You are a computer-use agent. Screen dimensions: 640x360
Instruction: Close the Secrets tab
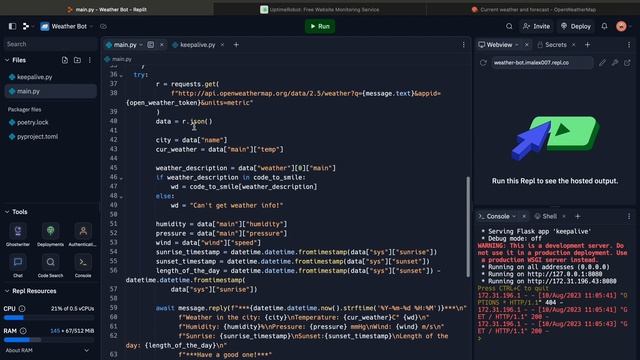[x=573, y=44]
